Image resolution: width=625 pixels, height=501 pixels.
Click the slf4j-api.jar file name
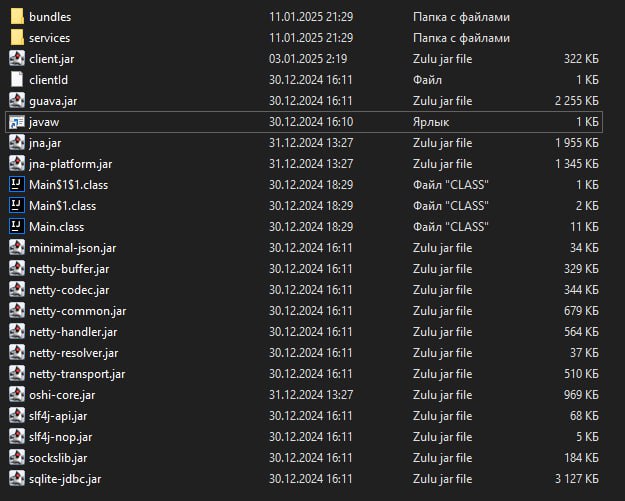[60, 416]
